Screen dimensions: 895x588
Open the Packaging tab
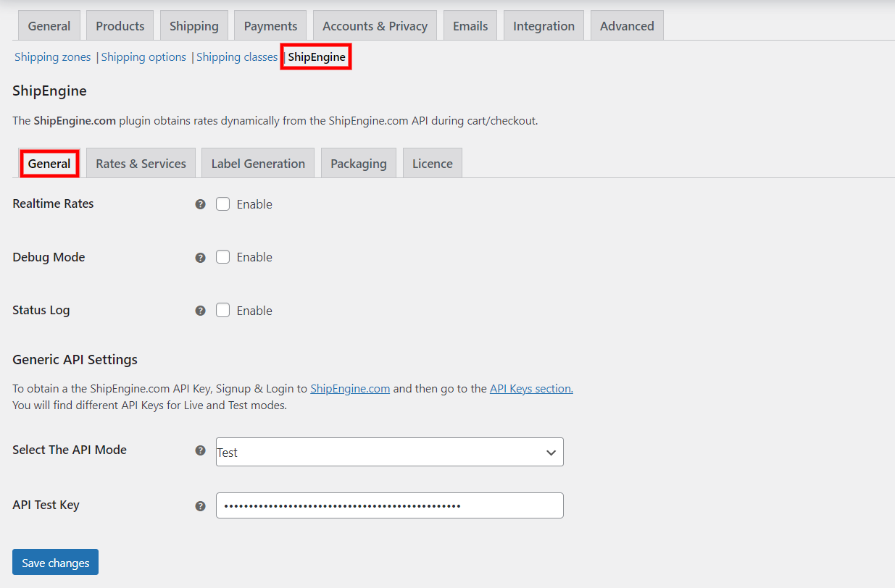[x=359, y=164]
